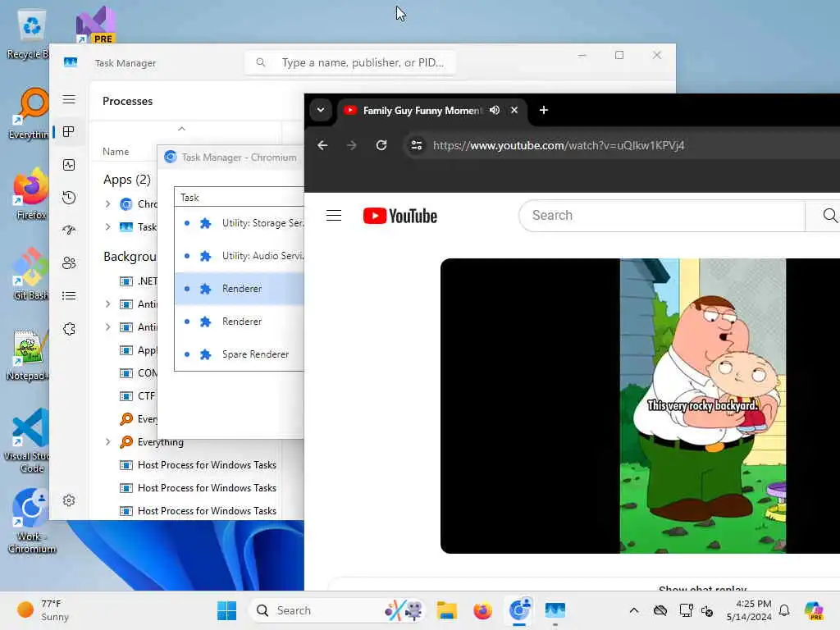Open a new browser tab
Image resolution: width=840 pixels, height=630 pixels.
point(544,110)
